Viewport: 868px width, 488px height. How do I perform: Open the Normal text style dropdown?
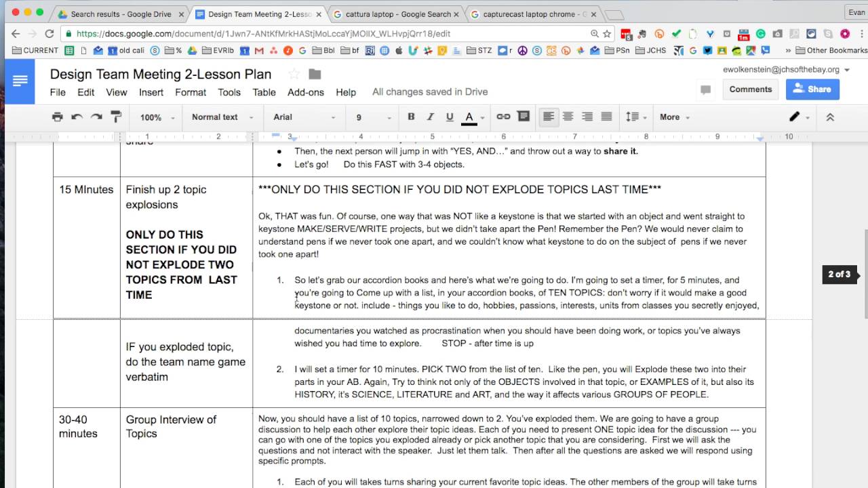coord(222,117)
